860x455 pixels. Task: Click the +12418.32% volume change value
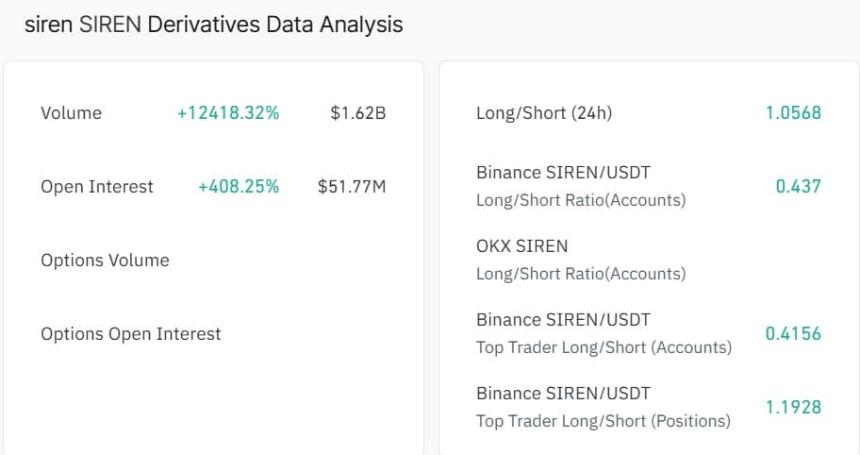pos(228,113)
